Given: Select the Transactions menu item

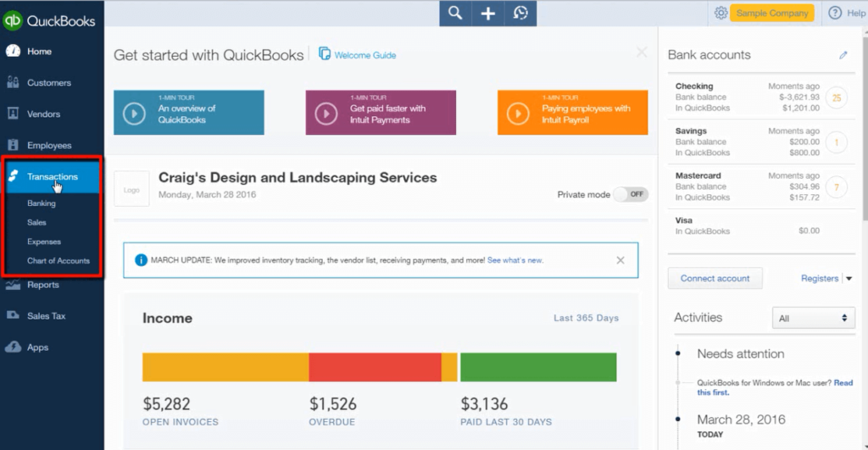Looking at the screenshot, I should 53,176.
